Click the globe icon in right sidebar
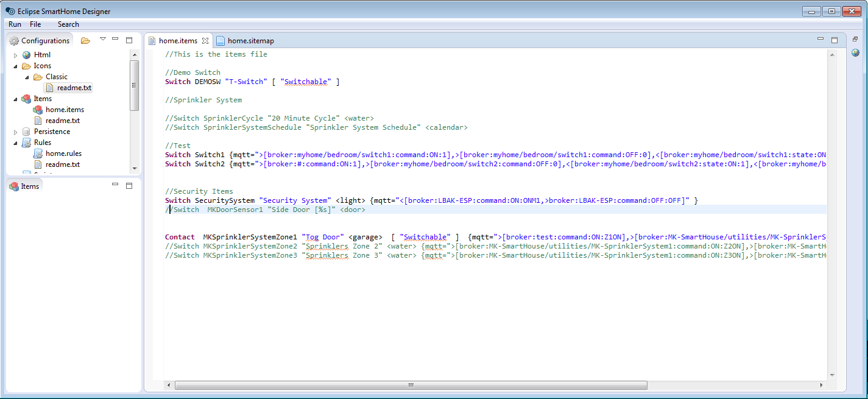868x399 pixels. coord(855,52)
